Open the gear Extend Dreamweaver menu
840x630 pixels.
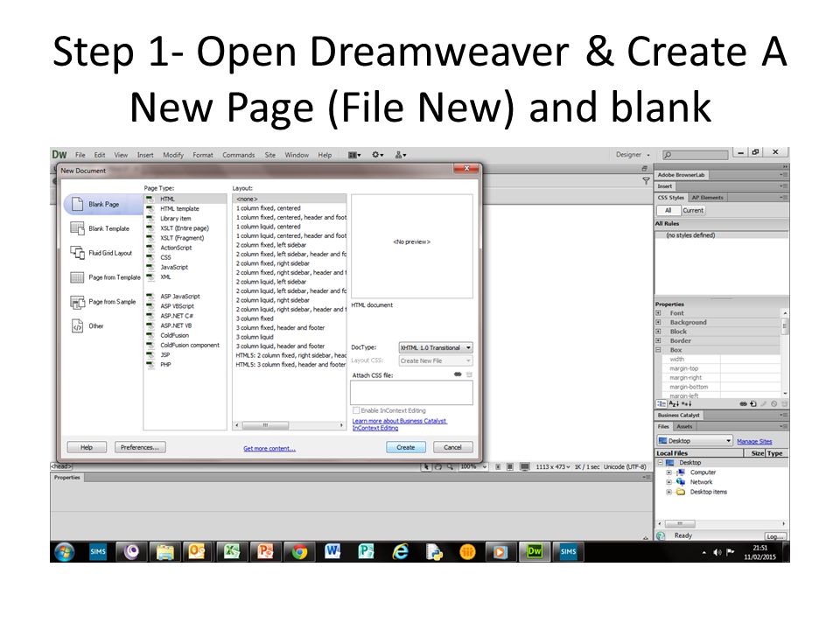378,155
